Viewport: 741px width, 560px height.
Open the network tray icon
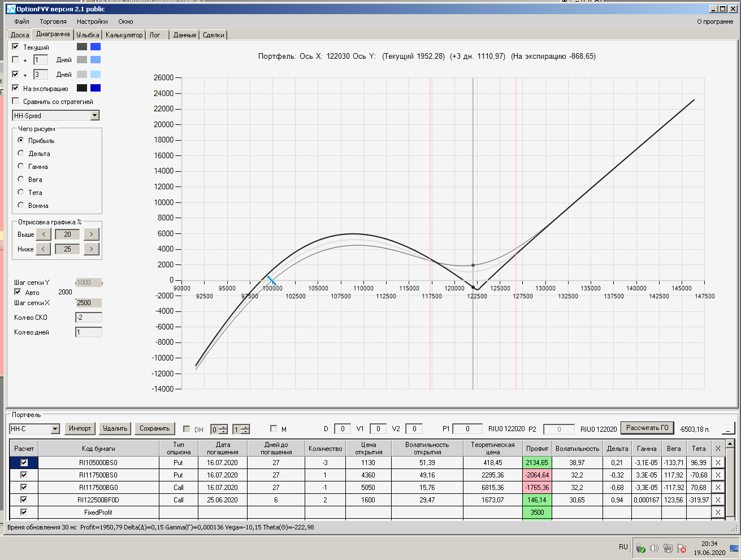coord(668,548)
